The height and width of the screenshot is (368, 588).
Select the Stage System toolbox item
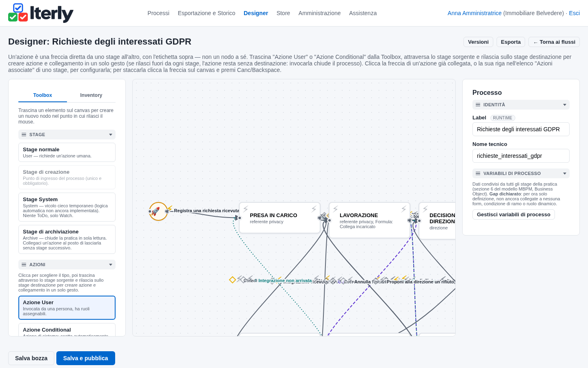tap(67, 207)
